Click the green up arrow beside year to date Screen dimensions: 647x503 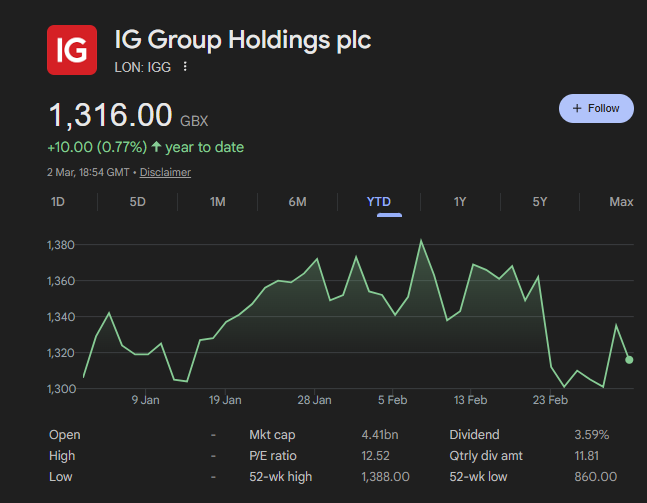tap(156, 147)
